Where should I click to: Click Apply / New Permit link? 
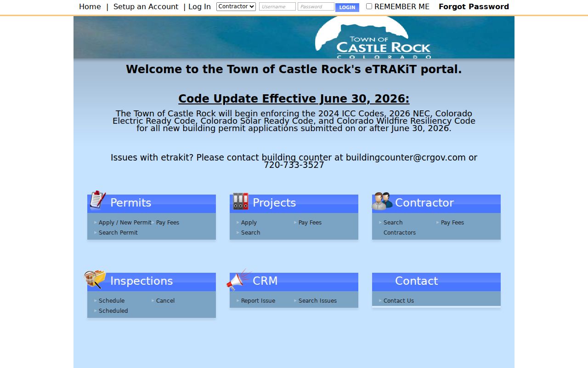click(125, 222)
